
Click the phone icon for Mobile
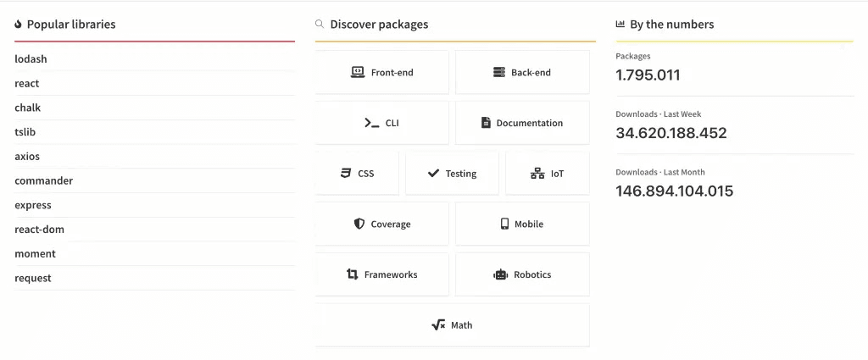point(504,224)
